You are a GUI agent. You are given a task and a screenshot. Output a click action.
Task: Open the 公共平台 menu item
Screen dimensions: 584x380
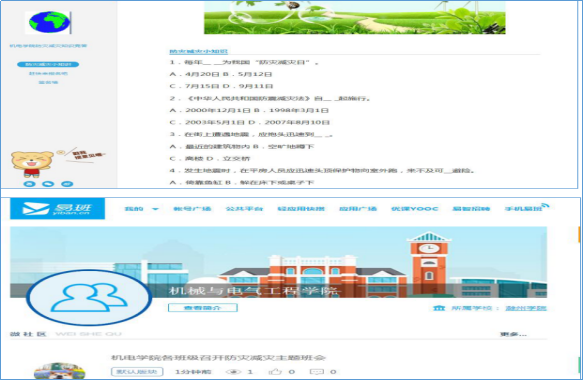(x=244, y=209)
